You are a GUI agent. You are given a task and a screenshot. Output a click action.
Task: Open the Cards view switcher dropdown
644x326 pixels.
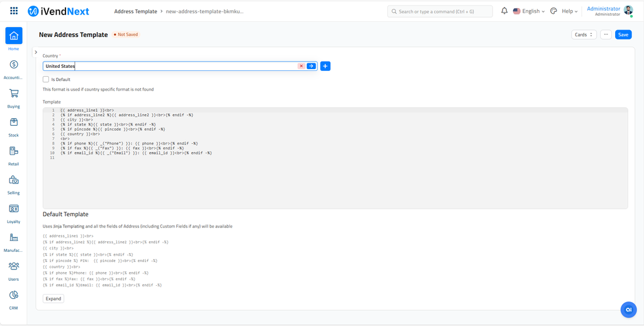coord(584,35)
